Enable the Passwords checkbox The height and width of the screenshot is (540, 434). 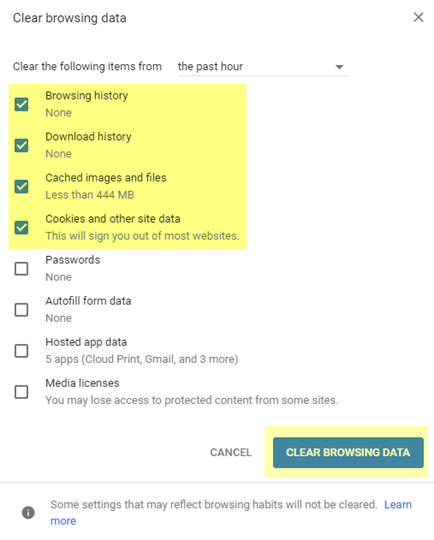(x=21, y=269)
